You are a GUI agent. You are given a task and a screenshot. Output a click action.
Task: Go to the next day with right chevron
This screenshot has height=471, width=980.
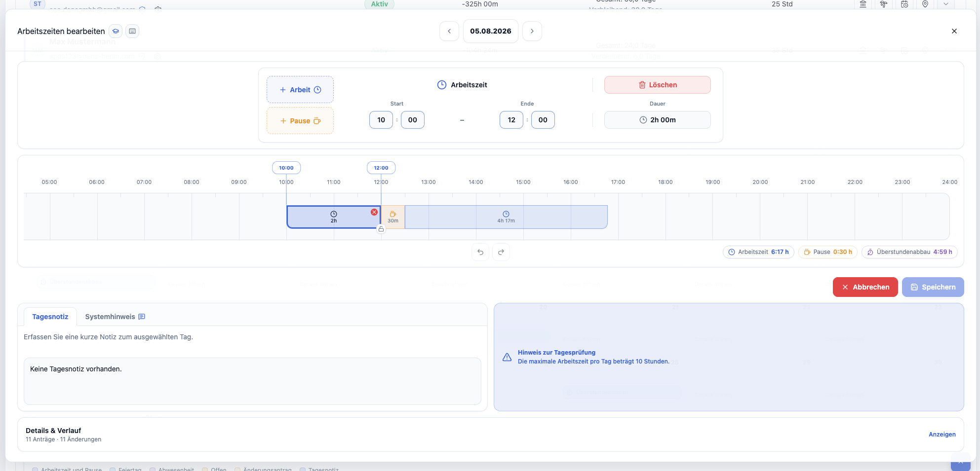click(x=532, y=31)
